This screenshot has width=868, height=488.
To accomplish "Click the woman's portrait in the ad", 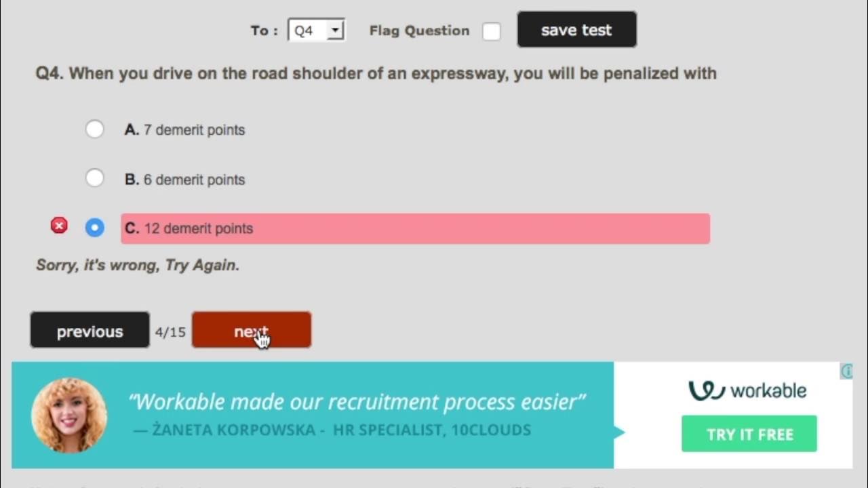I will coord(68,415).
